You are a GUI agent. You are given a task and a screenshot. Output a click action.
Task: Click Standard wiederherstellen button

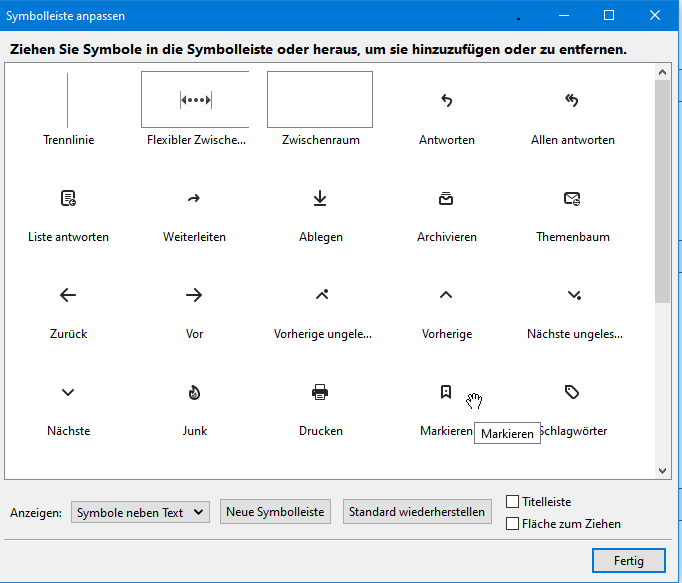tap(417, 512)
